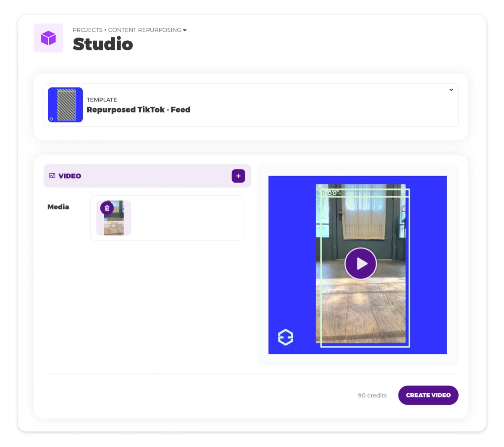
Task: Click the Studio page title
Action: point(103,44)
